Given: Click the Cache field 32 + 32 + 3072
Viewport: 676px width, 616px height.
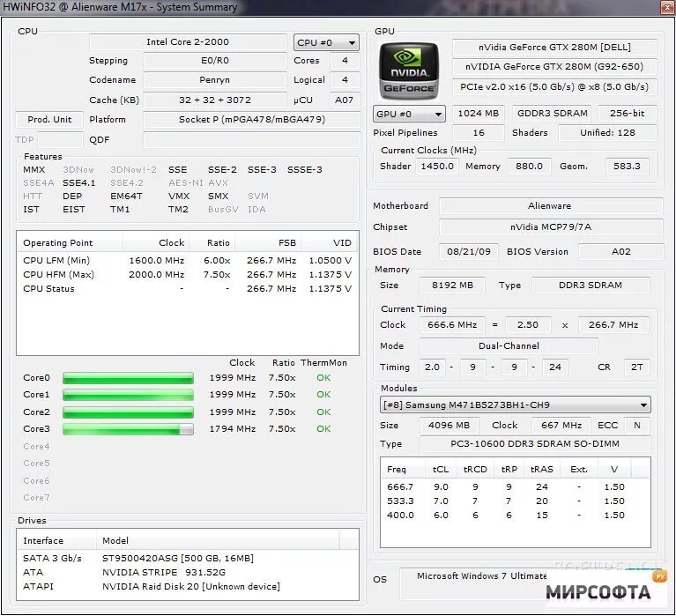Looking at the screenshot, I should [215, 100].
